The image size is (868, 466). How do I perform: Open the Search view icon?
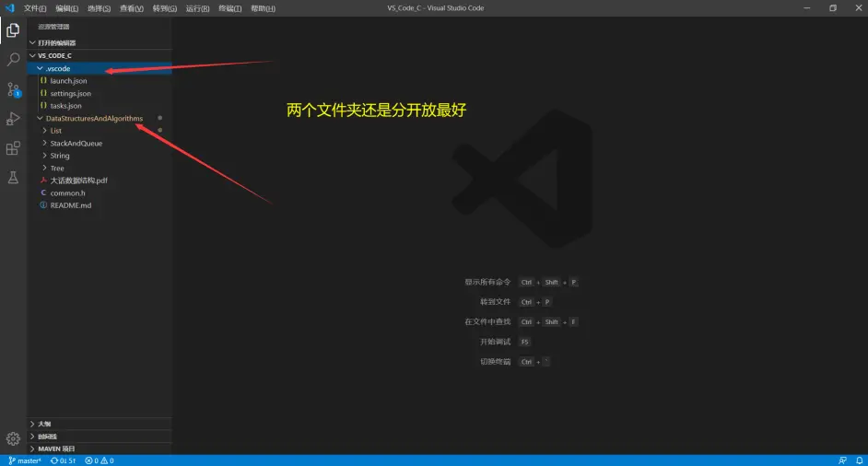click(13, 60)
